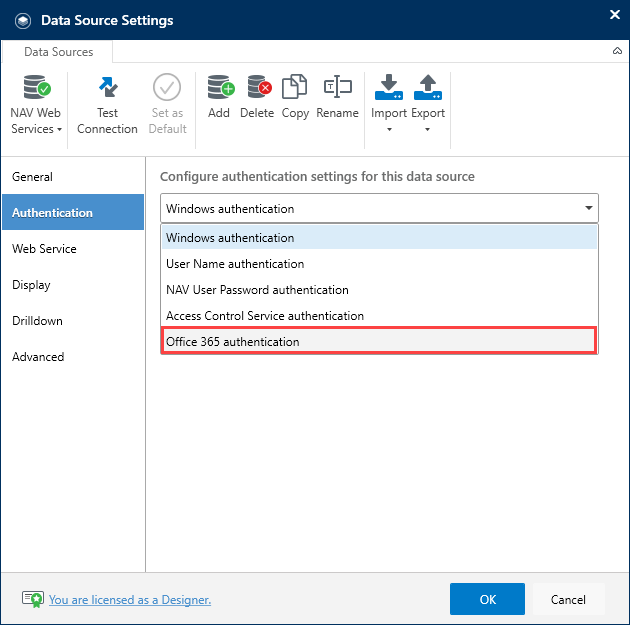Open the Display settings page
The height and width of the screenshot is (625, 630).
73,284
